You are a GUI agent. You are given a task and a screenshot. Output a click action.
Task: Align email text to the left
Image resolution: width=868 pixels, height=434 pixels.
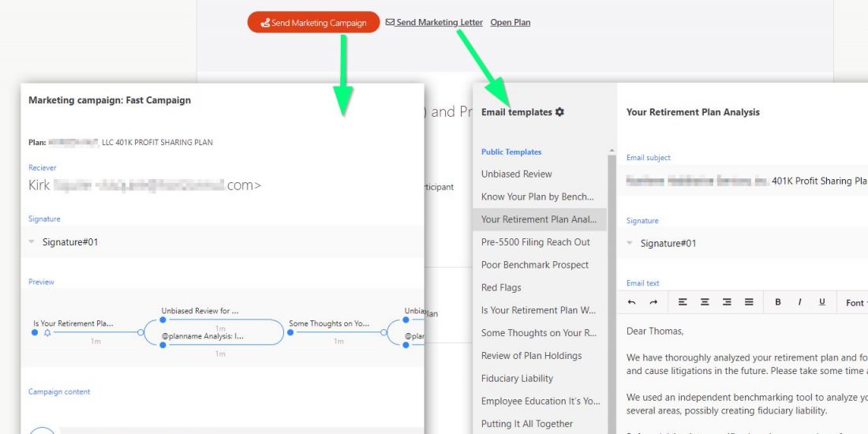point(683,302)
